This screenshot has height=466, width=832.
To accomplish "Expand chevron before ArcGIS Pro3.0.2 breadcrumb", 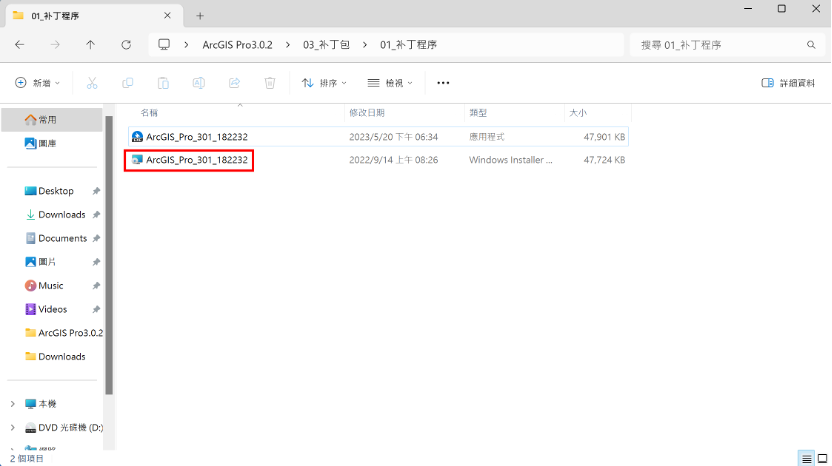I will tap(186, 45).
